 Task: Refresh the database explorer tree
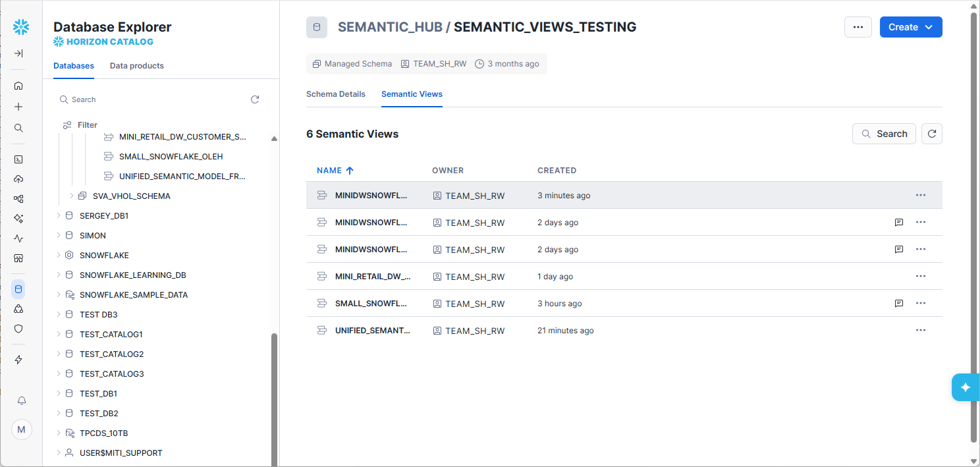click(x=255, y=99)
